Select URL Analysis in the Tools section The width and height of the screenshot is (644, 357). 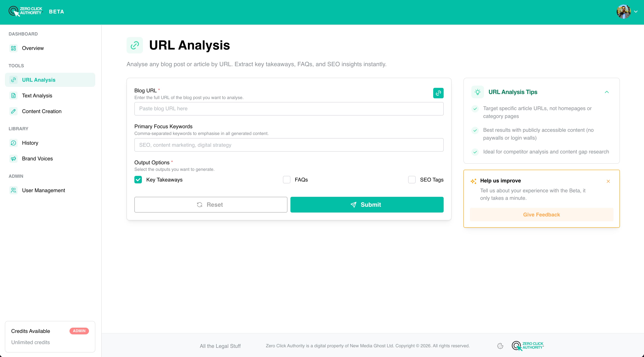tap(38, 80)
